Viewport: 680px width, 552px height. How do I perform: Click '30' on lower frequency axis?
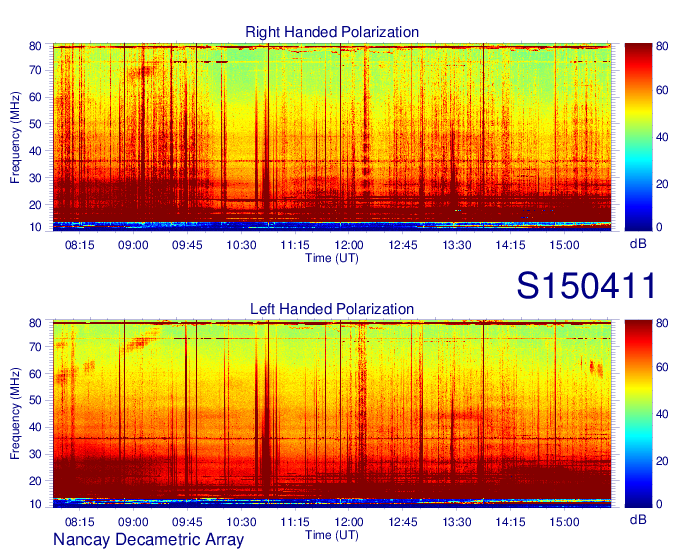tap(36, 454)
